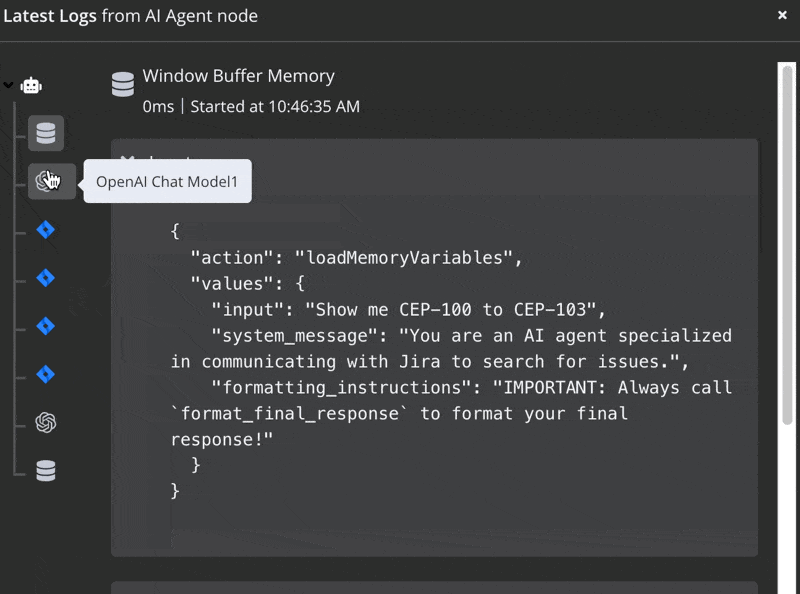
Task: Collapse the AI Agent log tree chevron
Action: coord(8,85)
